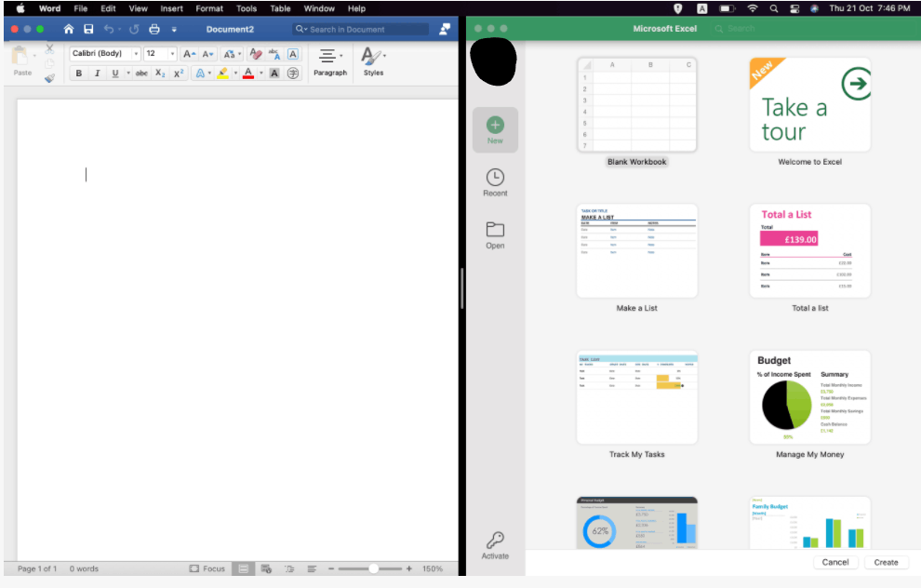
Task: Expand underline style dropdown arrow
Action: tap(128, 73)
